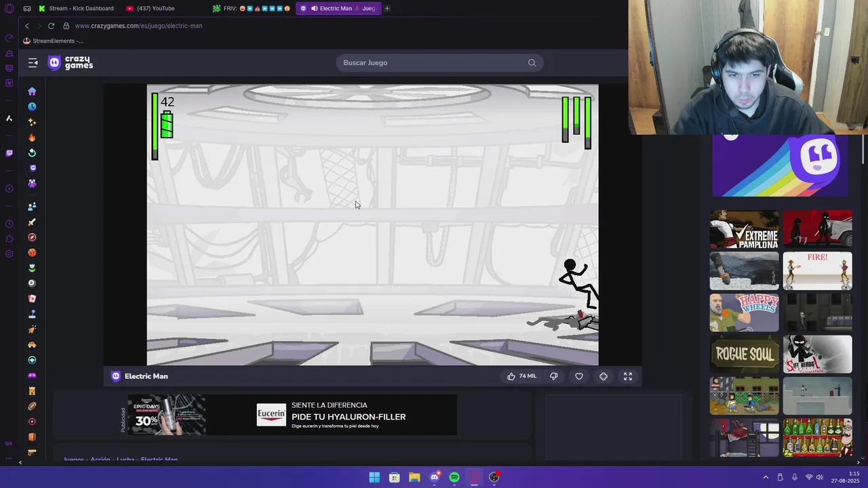The width and height of the screenshot is (868, 488).
Task: Focus the Buscar Juego search field
Action: point(439,62)
